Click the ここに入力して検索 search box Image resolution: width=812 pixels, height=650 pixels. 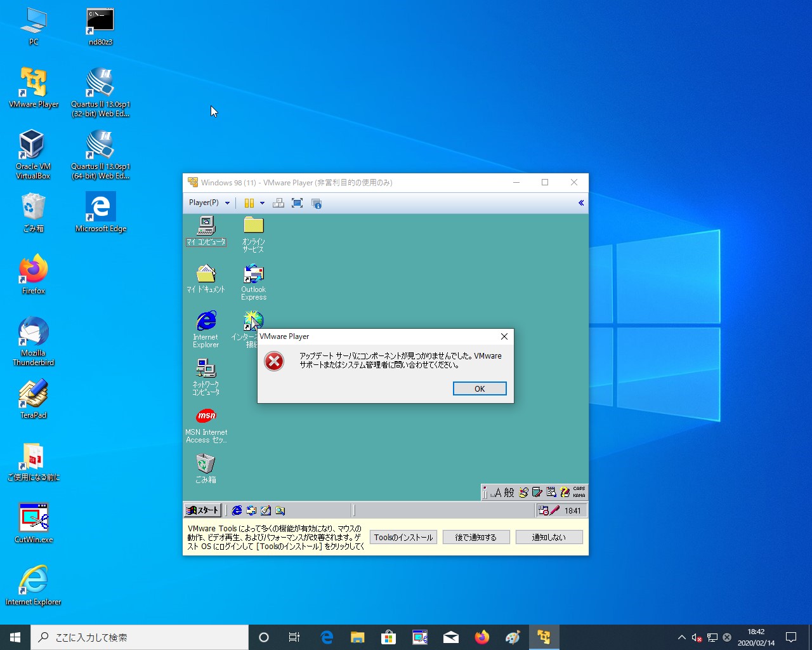coord(140,637)
